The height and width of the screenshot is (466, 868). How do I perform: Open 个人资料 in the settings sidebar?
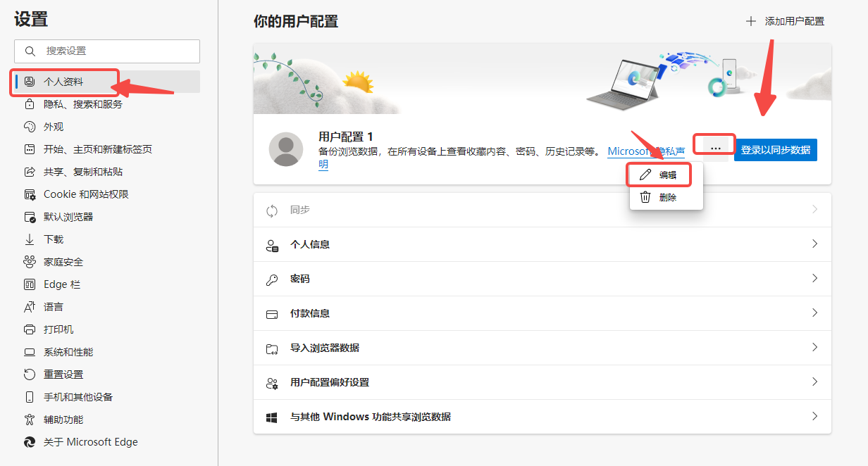(63, 82)
